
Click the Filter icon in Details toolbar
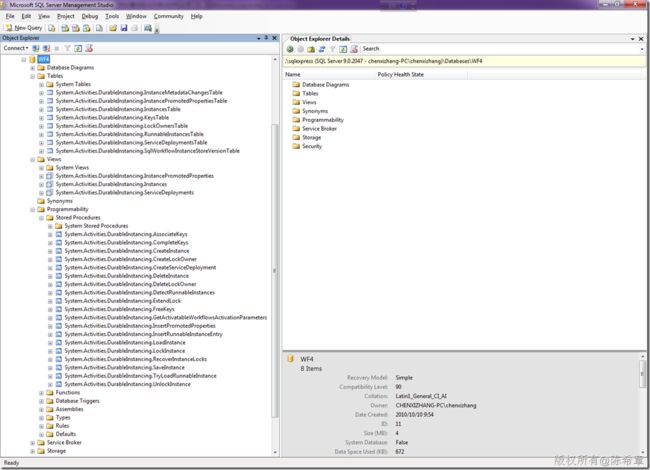[332, 49]
